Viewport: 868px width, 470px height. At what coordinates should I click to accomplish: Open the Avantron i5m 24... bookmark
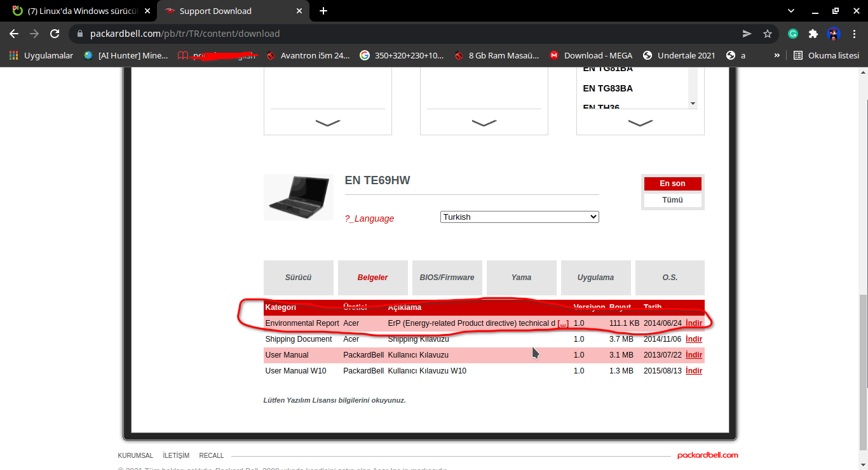[308, 55]
